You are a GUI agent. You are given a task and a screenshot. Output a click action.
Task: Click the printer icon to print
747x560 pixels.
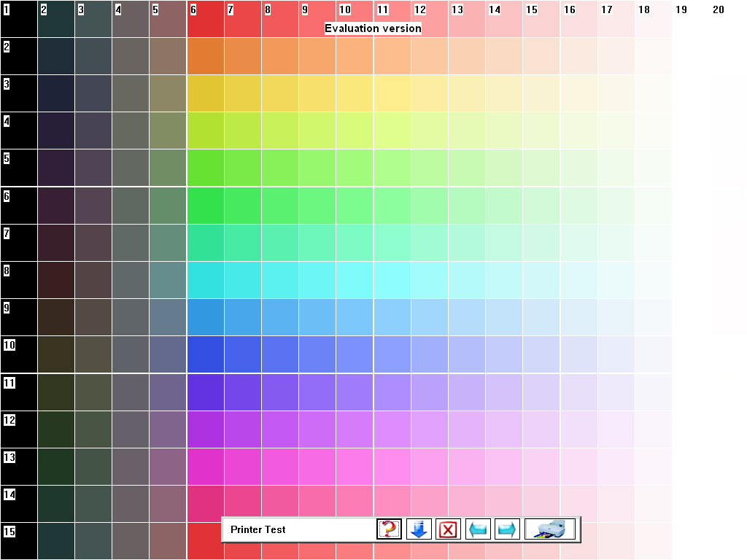[549, 529]
